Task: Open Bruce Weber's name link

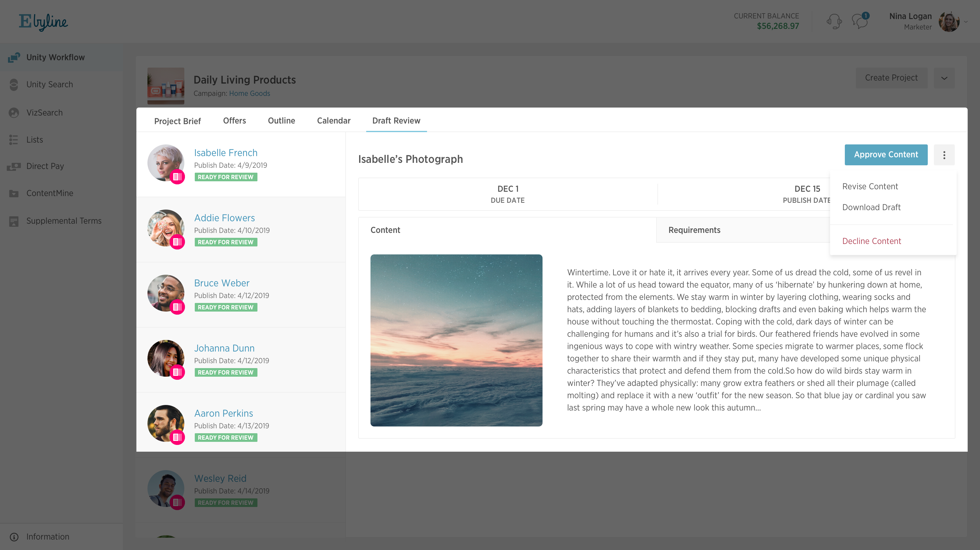Action: pos(222,283)
